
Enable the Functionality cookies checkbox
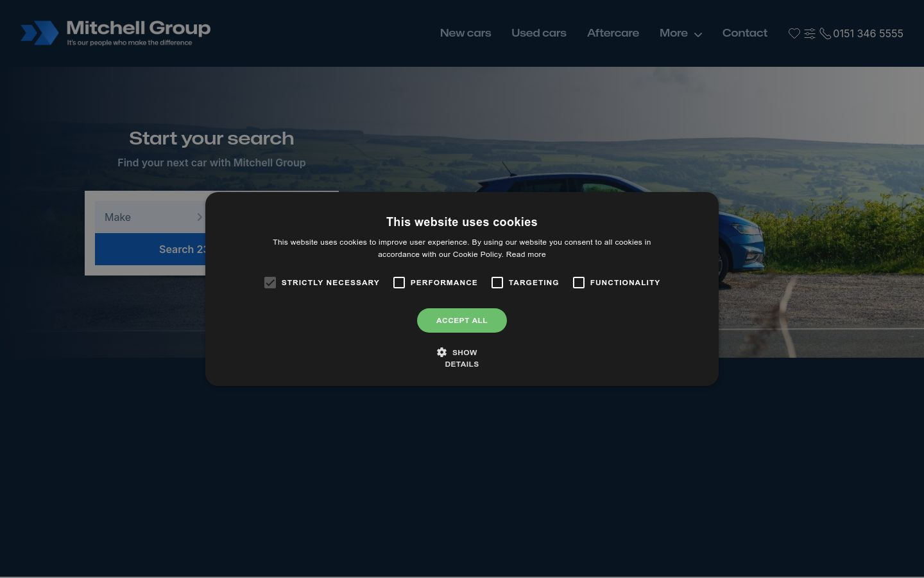tap(579, 283)
